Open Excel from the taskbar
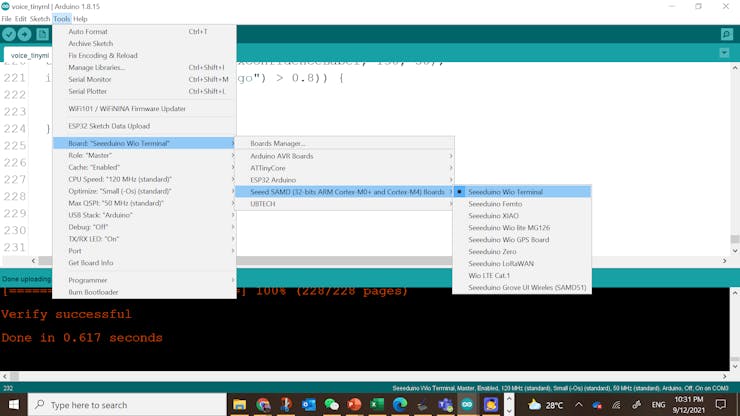The height and width of the screenshot is (416, 740). click(x=377, y=405)
